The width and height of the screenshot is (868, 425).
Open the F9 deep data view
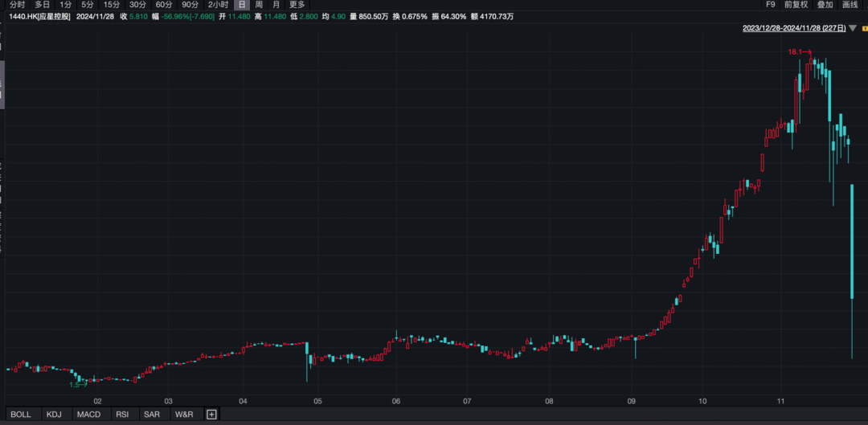(x=771, y=5)
